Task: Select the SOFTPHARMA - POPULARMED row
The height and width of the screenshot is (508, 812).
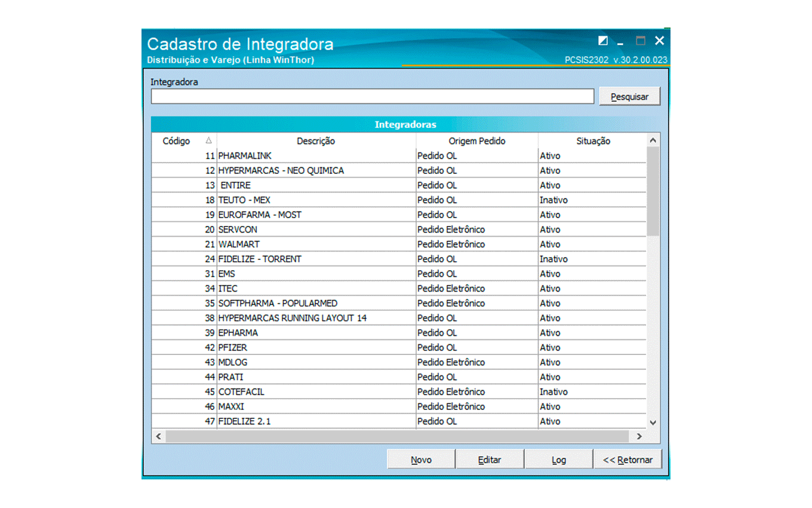Action: coord(399,303)
